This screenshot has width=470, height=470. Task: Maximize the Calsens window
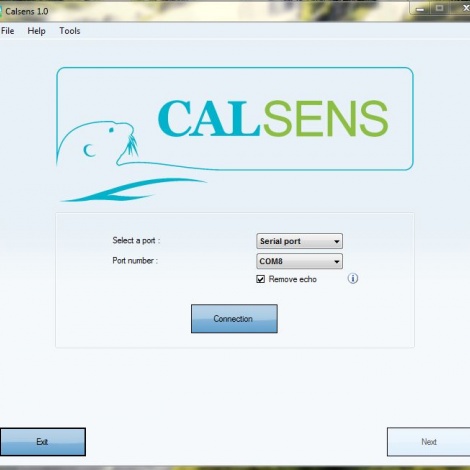click(439, 9)
